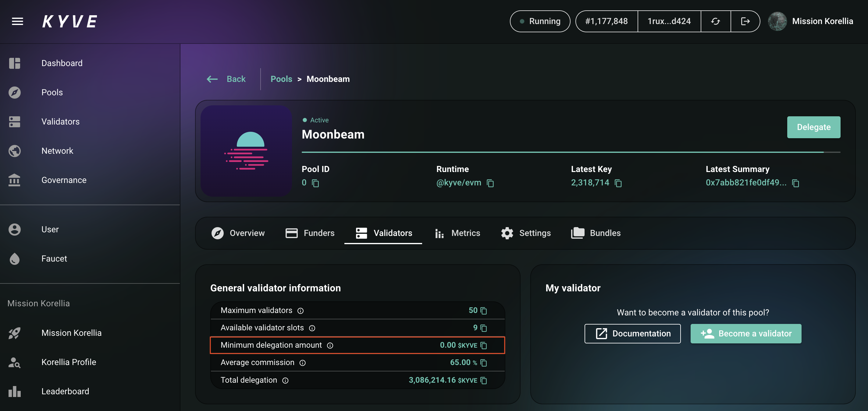Open Governance in the sidebar
The image size is (868, 411).
[64, 180]
